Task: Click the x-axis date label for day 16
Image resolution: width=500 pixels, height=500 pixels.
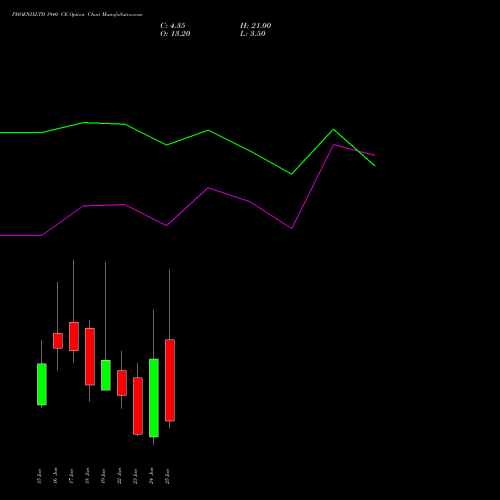Action: [55, 476]
